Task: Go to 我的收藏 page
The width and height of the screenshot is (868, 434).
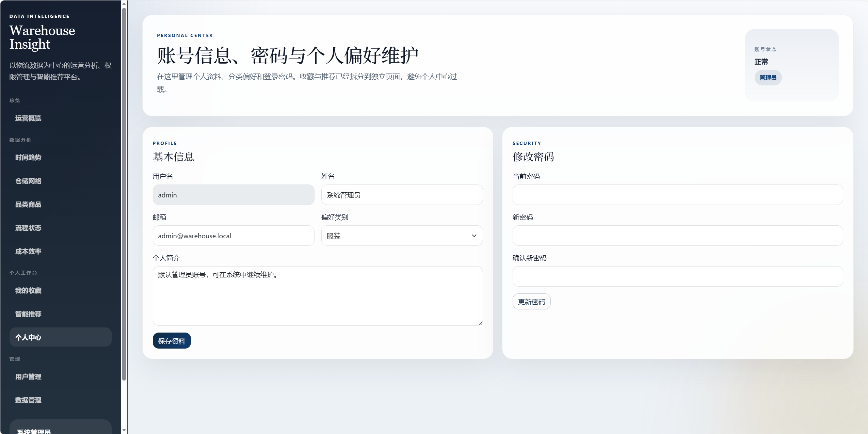Action: pos(28,290)
